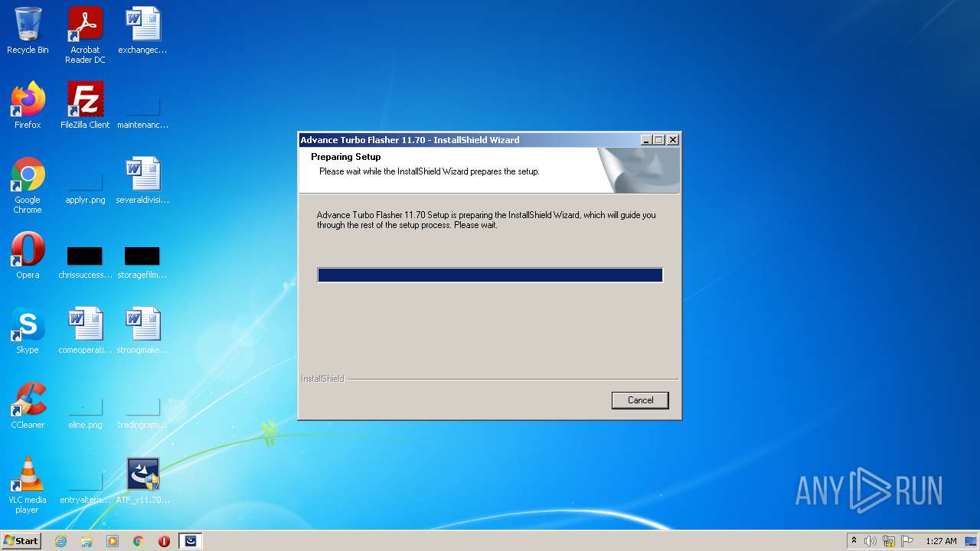Open the network tray icon

click(889, 541)
